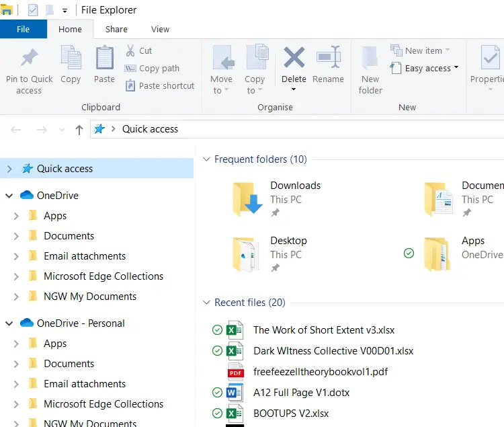Select OneDrive - Personal tree item
The height and width of the screenshot is (427, 504).
pos(73,323)
